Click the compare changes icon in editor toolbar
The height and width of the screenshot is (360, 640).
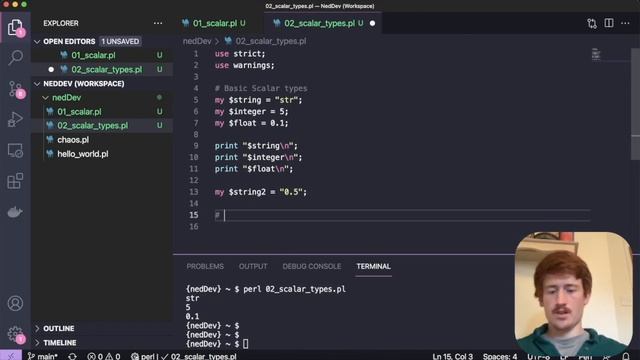(x=592, y=23)
